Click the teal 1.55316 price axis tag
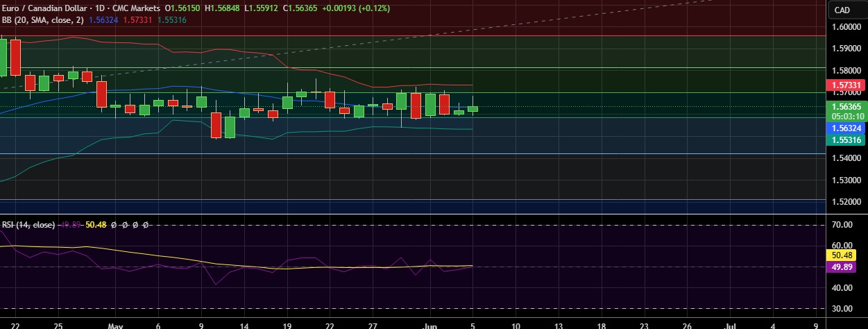Viewport: 868px width, 329px height. tap(846, 140)
